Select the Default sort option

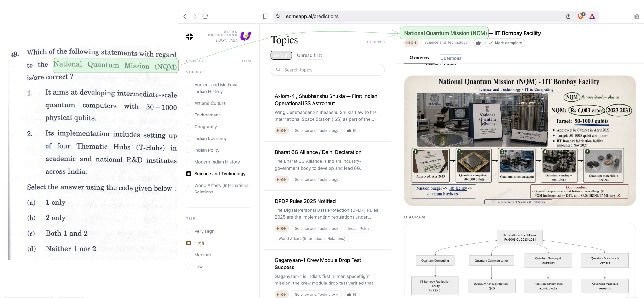point(281,55)
